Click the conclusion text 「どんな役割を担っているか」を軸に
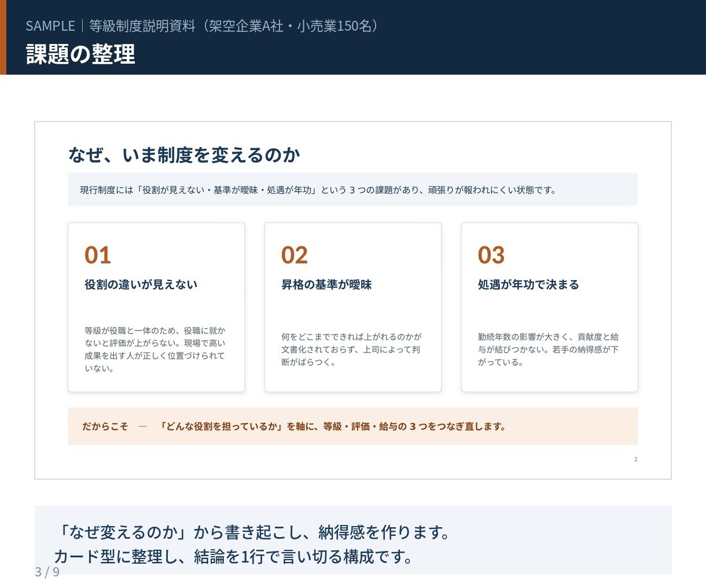This screenshot has width=706, height=588. pos(333,427)
